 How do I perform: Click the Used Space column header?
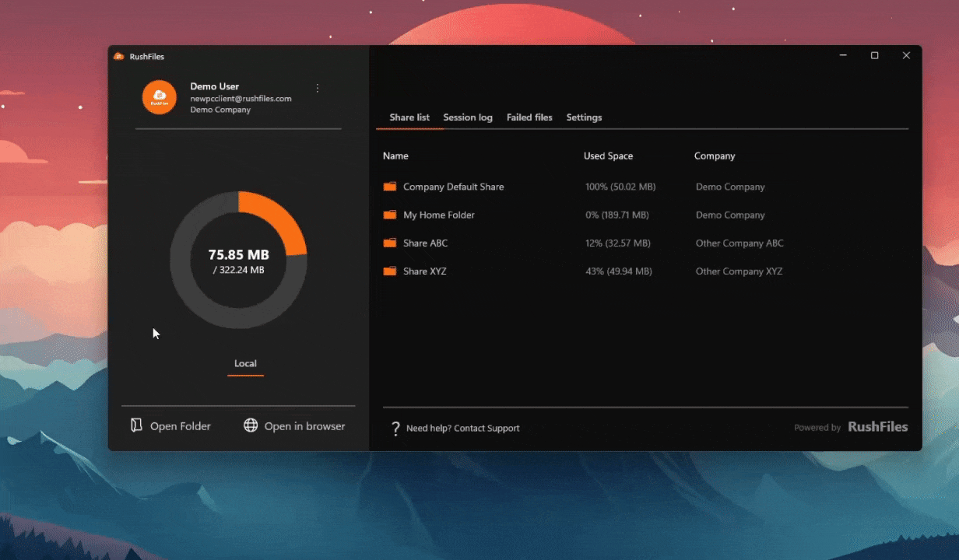coord(608,156)
